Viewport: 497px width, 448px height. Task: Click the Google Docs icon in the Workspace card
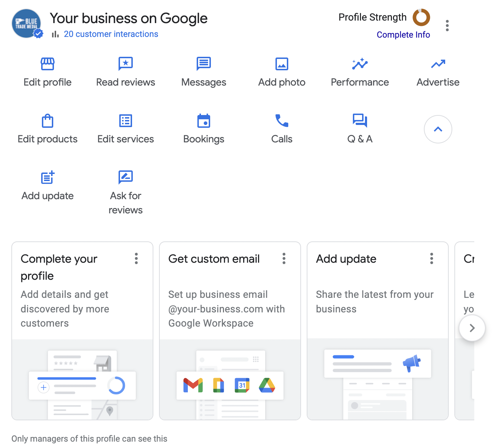(x=218, y=386)
